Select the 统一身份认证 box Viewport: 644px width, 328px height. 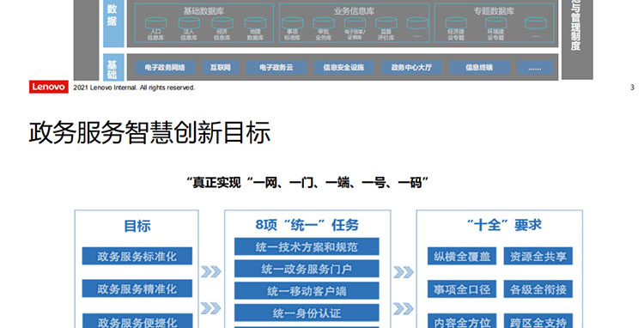click(307, 313)
